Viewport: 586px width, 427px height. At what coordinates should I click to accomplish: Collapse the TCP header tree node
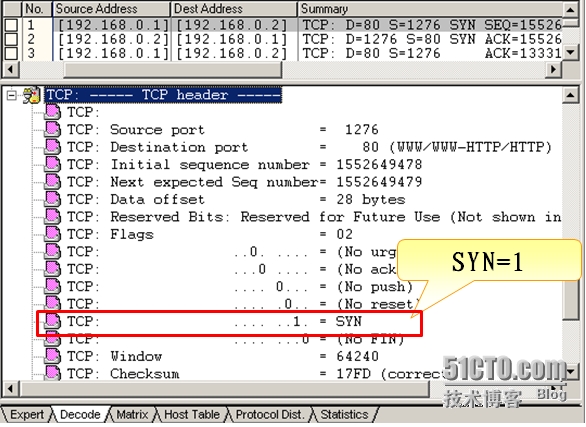pyautogui.click(x=12, y=95)
